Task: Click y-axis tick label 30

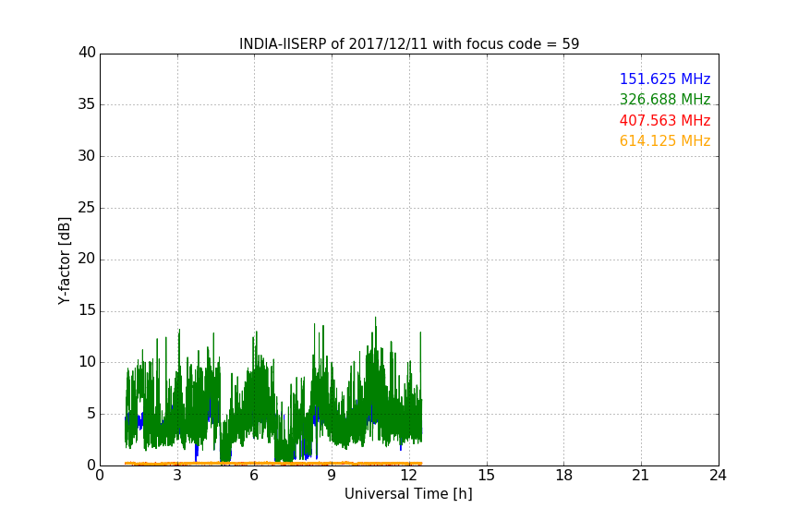Action: 87,156
